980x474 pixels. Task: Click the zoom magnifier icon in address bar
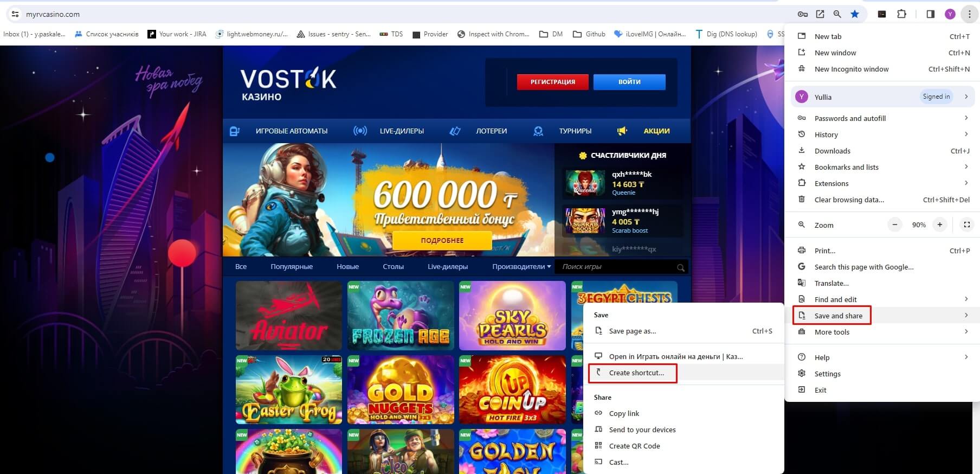point(837,14)
